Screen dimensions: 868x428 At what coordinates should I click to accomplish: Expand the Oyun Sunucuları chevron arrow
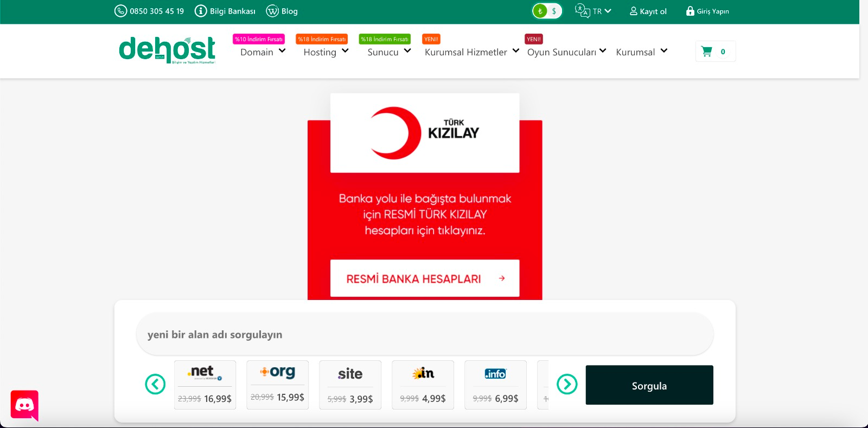coord(603,51)
